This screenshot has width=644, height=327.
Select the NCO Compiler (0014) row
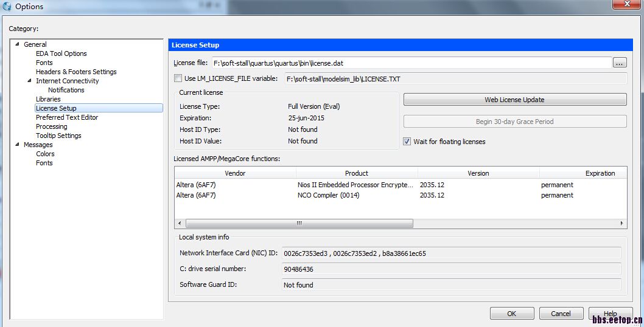[401, 195]
